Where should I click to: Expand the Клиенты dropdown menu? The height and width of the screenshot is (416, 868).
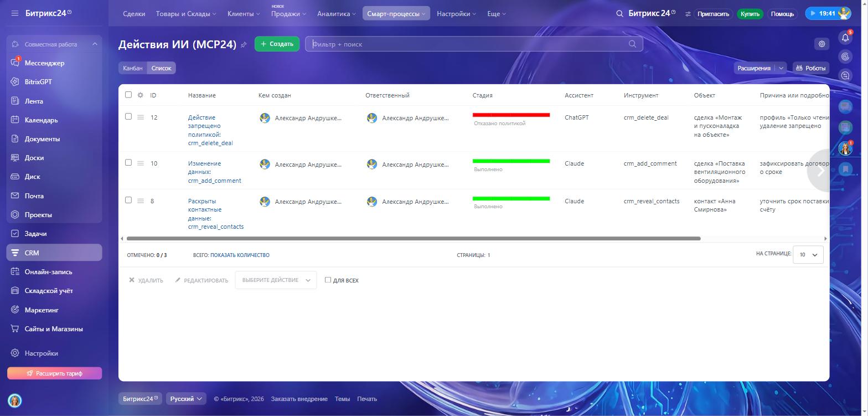click(x=244, y=14)
